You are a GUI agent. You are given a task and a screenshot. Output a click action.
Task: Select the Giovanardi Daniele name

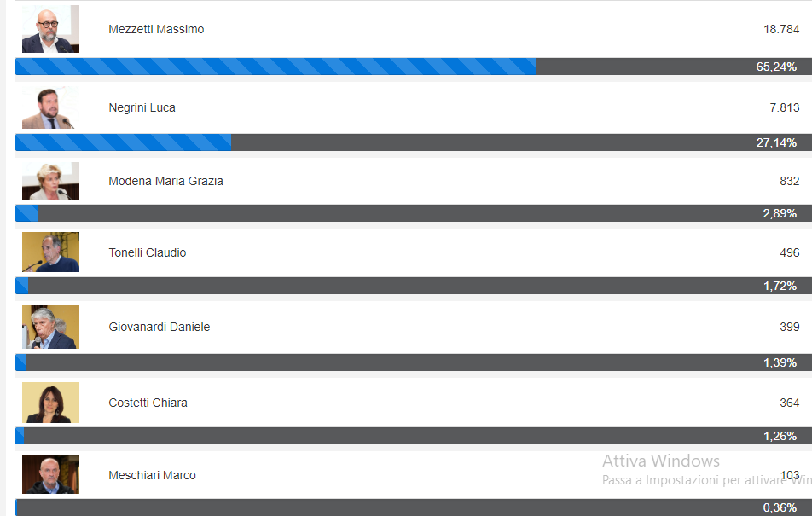[159, 328]
